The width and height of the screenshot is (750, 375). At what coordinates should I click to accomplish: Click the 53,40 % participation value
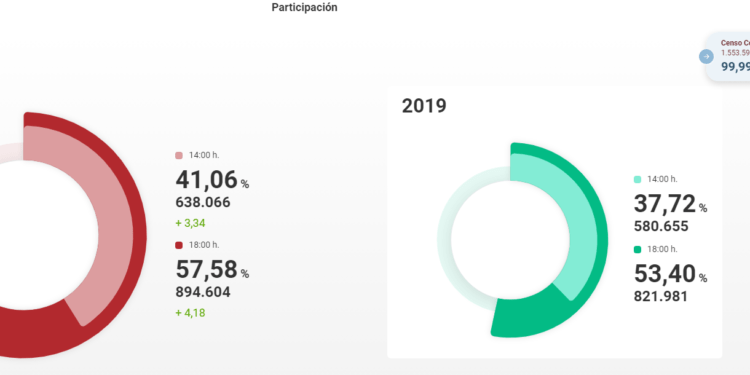(x=670, y=274)
